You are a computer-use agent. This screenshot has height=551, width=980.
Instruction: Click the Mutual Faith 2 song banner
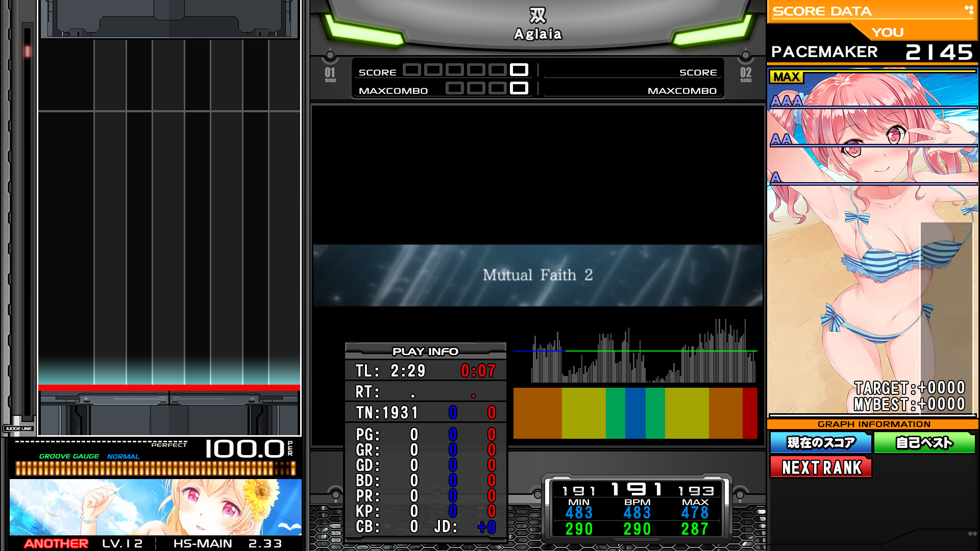click(537, 275)
